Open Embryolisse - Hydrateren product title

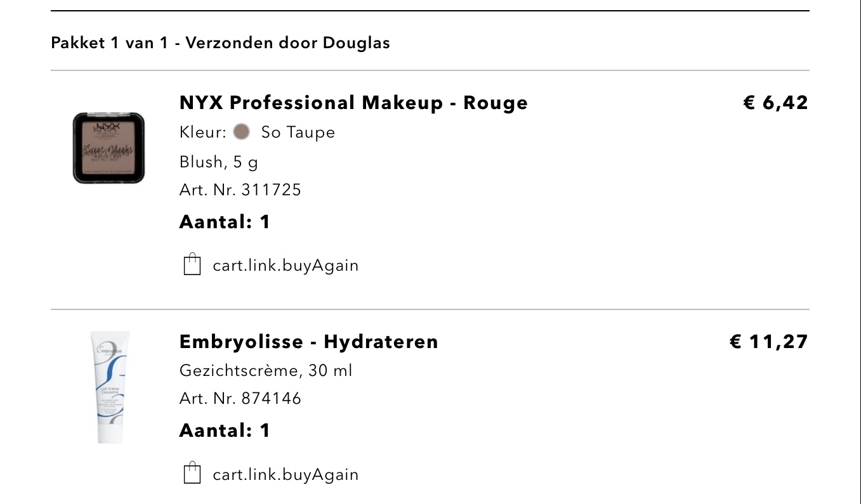click(309, 342)
